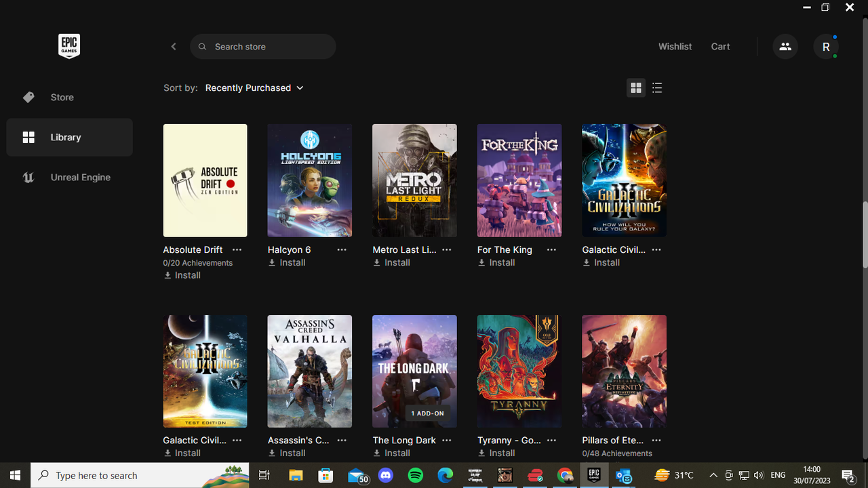Viewport: 868px width, 488px height.
Task: Open the Halcyon 6 cover thumbnail
Action: (310, 180)
